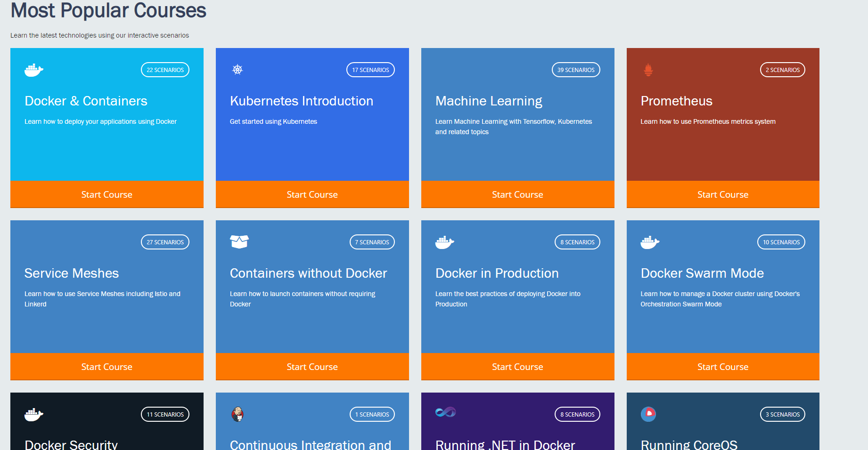Viewport: 868px width, 450px height.
Task: Click 'Learn how to manage a Docker cluster' text
Action: click(720, 299)
